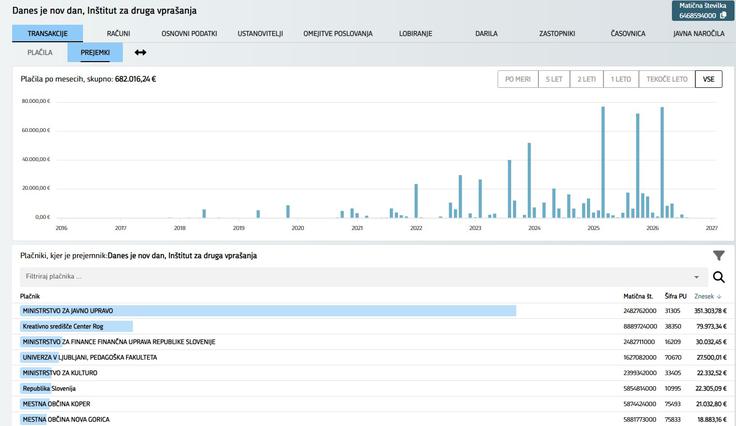This screenshot has width=736, height=426.
Task: Click Šifra PU value 16209
Action: [x=673, y=342]
